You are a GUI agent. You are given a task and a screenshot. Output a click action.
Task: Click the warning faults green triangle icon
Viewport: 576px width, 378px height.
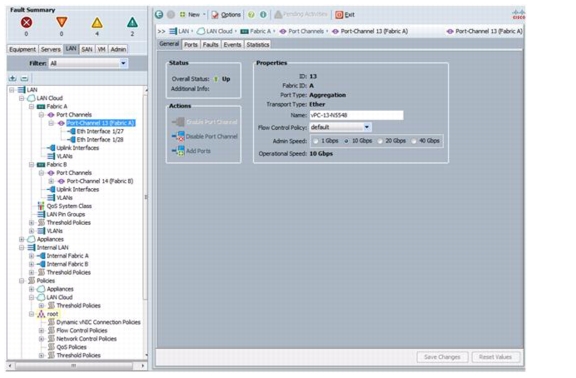[132, 23]
